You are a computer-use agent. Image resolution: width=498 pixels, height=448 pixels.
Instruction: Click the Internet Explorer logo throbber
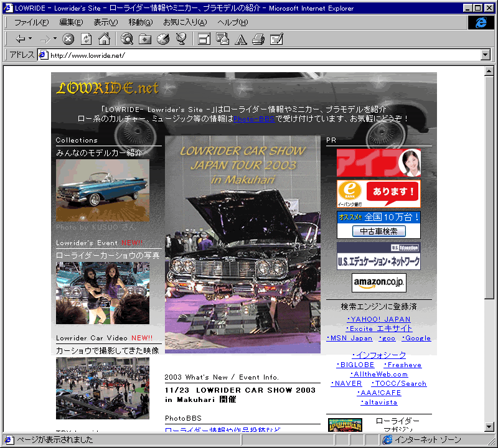click(481, 22)
